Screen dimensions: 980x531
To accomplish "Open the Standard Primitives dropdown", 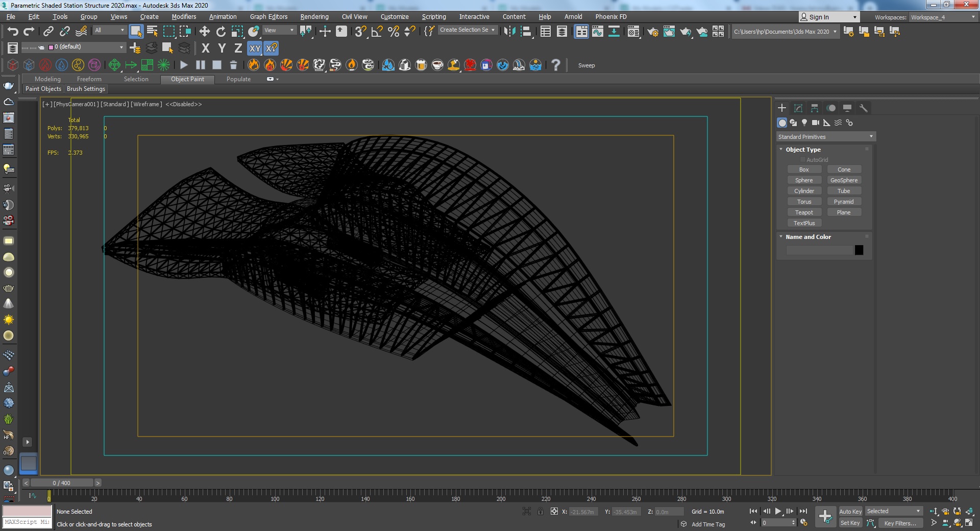I will 825,137.
